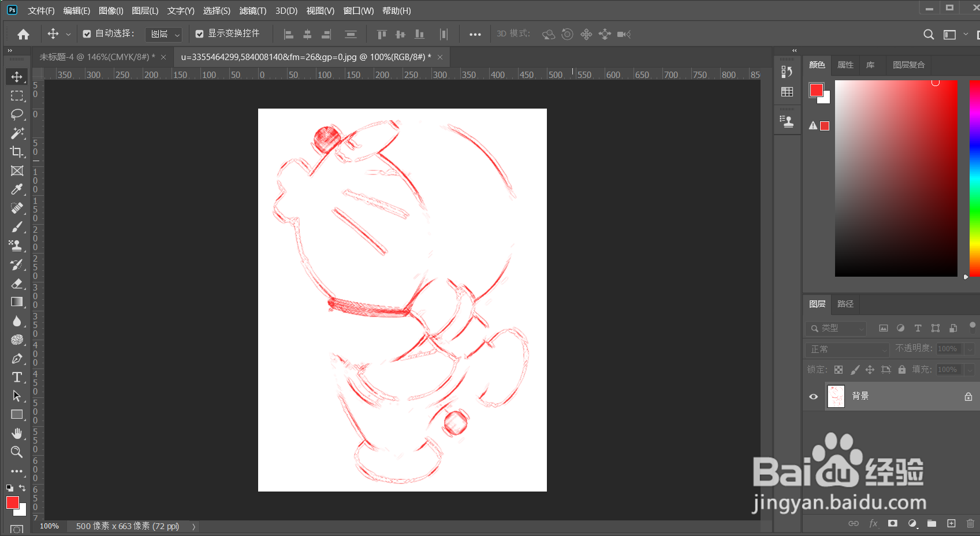Open the 图层复合 panel tab
Screen dimensions: 980x536
[x=909, y=65]
